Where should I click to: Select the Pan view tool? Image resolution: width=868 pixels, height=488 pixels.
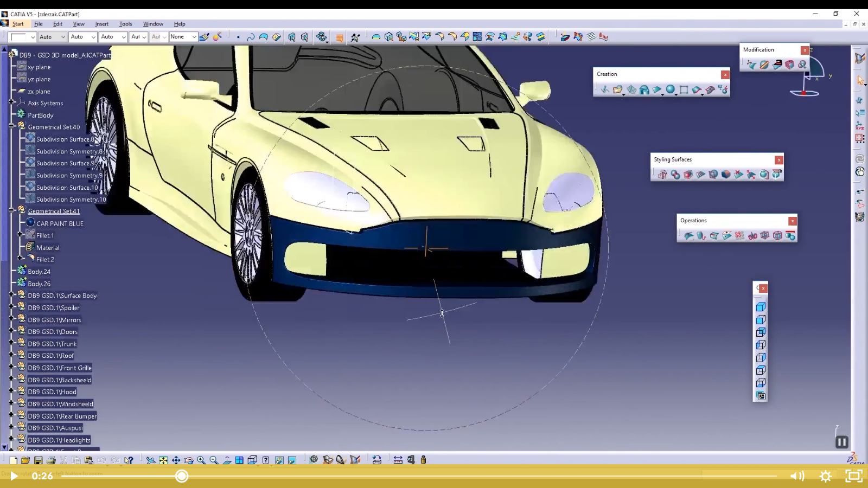coord(176,460)
